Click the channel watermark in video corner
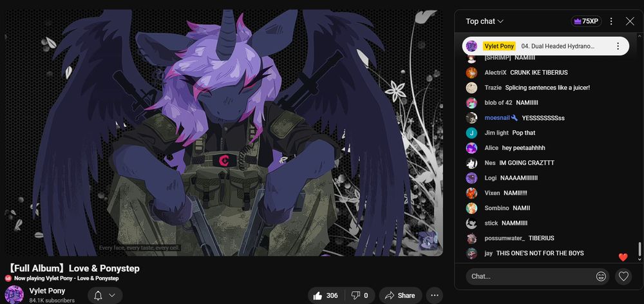 click(428, 241)
